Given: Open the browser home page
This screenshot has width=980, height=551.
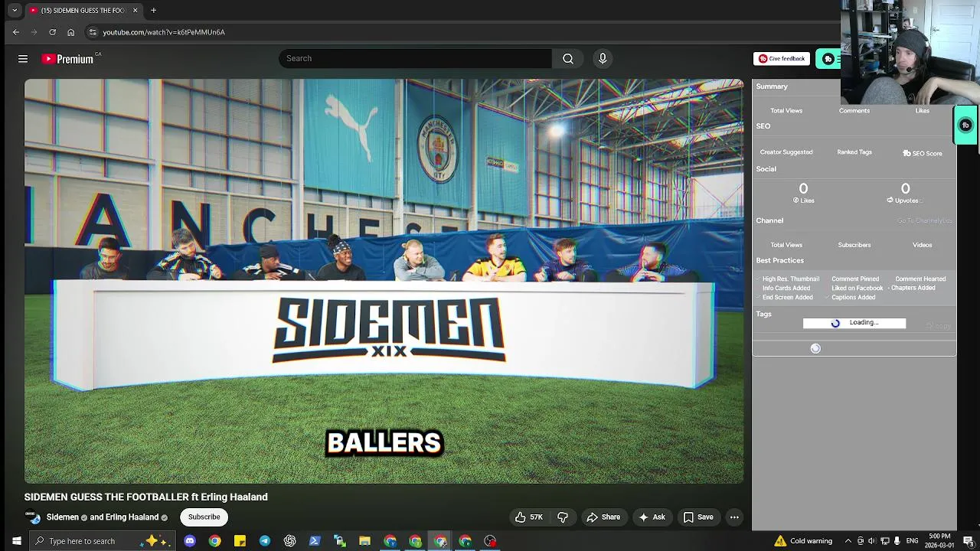Looking at the screenshot, I should point(70,32).
